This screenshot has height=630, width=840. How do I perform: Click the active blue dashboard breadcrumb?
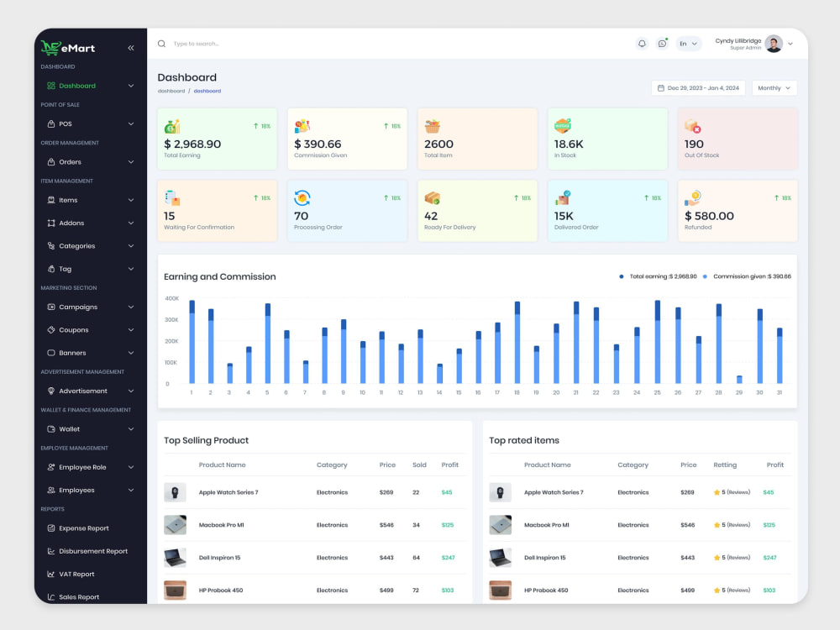[x=207, y=91]
